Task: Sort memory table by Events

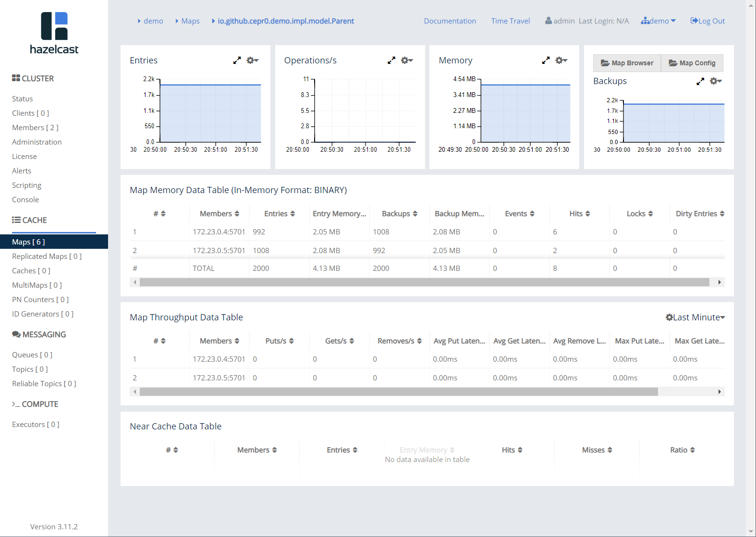Action: pos(520,214)
